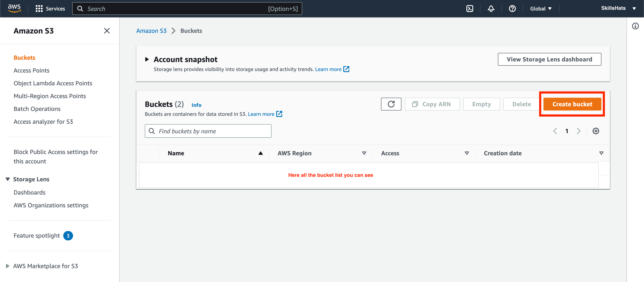
Task: Click Learn more under Account snapshot
Action: (x=328, y=69)
